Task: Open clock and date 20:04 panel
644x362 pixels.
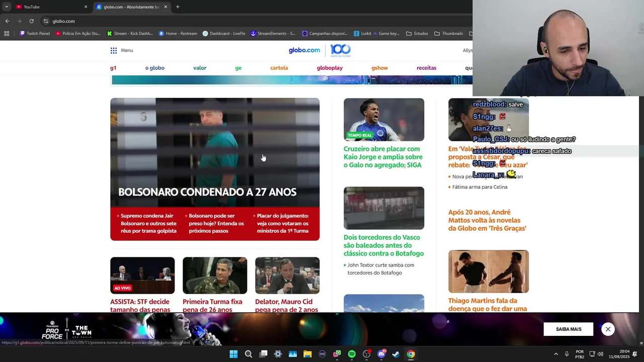Action: point(619,354)
